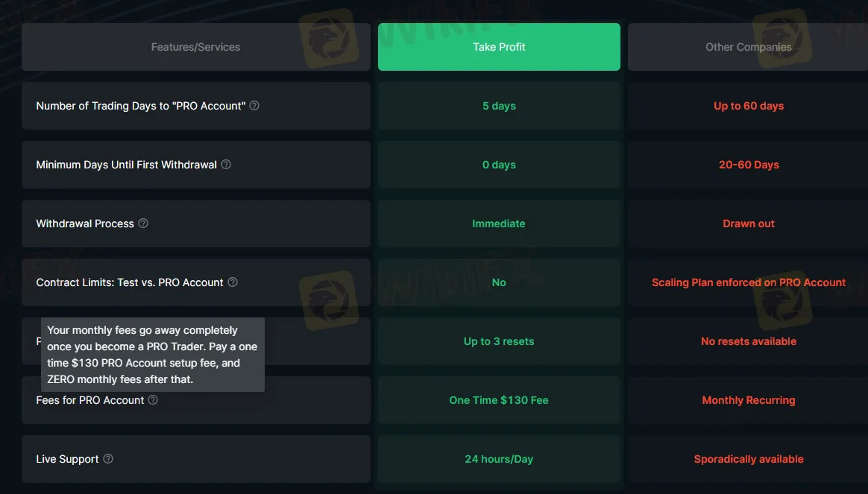Select the Take Profit column header

pos(499,47)
